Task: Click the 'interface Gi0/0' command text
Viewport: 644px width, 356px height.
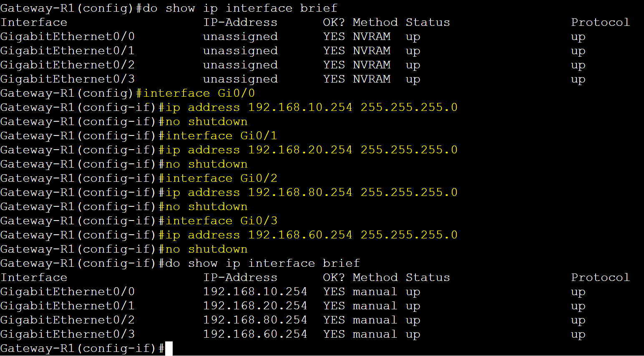Action: point(199,93)
